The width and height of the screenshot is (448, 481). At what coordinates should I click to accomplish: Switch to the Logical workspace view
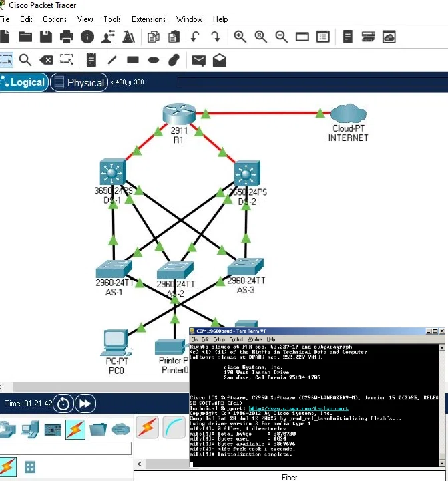(x=23, y=83)
